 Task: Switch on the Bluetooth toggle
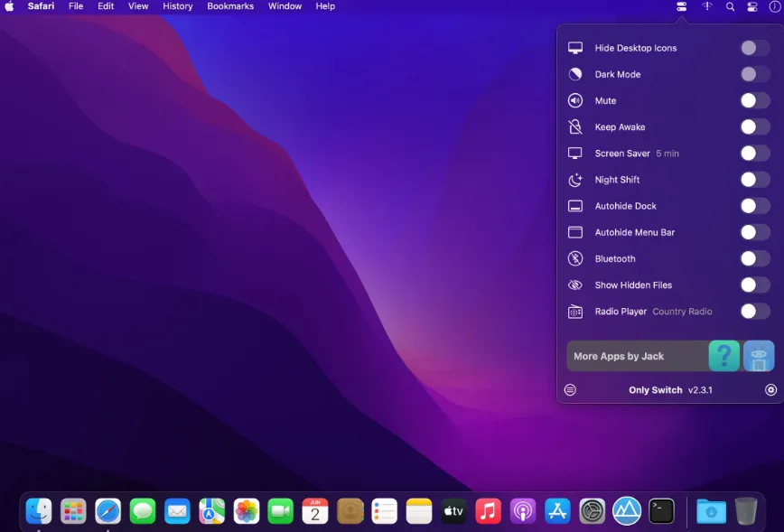[x=755, y=258]
